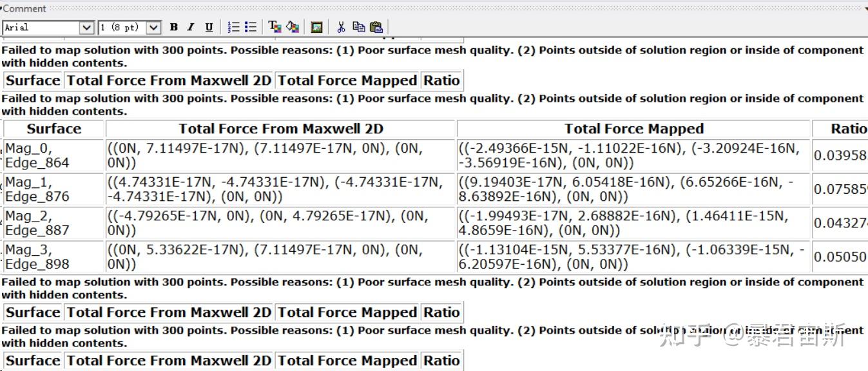Insert a numbered list
The height and width of the screenshot is (371, 868).
[x=233, y=27]
